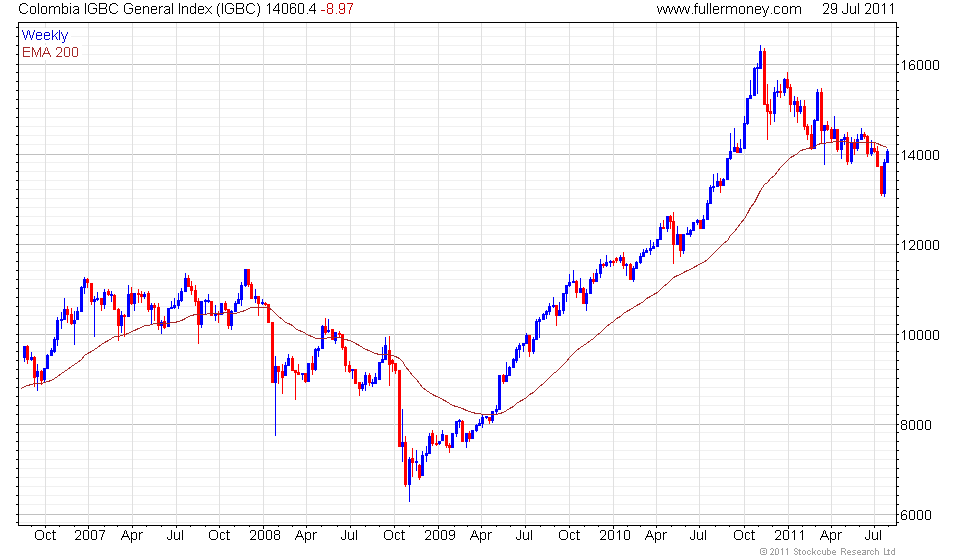Click the date 29 Jul 2011
Image resolution: width=980 pixels, height=560 pixels.
click(858, 9)
